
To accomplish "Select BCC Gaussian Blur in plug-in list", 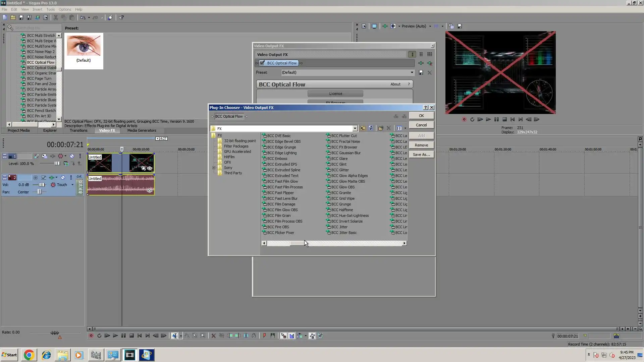I will tap(345, 153).
